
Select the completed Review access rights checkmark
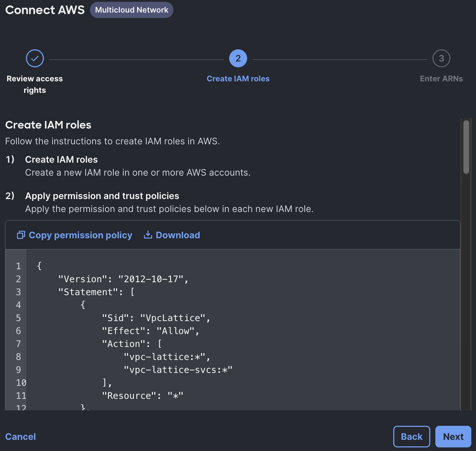click(x=35, y=58)
